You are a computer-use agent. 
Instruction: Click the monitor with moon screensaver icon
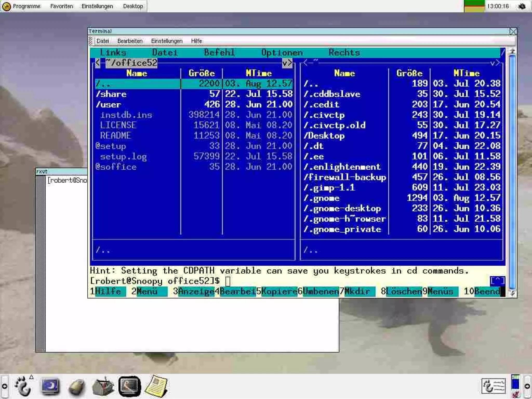click(x=50, y=386)
